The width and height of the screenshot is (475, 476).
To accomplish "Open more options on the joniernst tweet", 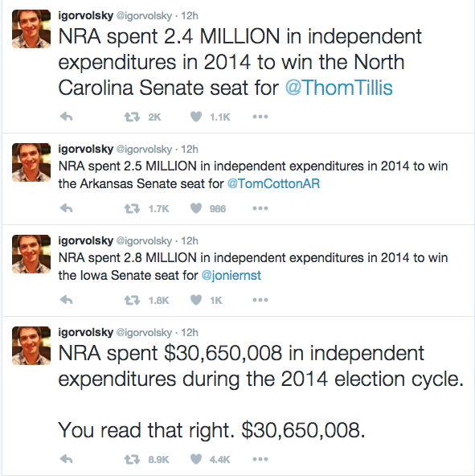I will point(260,300).
